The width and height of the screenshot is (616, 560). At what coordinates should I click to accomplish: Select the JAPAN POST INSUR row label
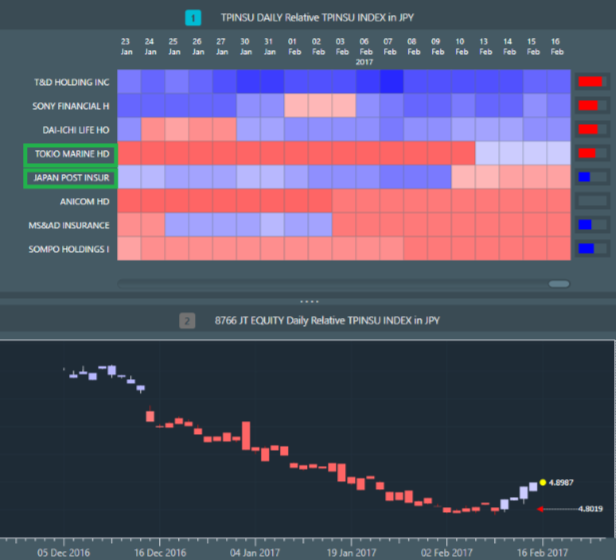click(71, 178)
